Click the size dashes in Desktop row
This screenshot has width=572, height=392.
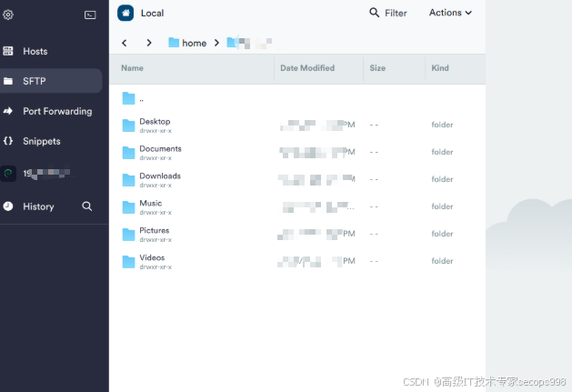tap(374, 125)
